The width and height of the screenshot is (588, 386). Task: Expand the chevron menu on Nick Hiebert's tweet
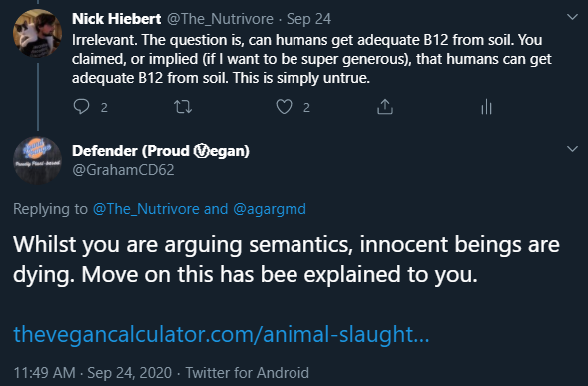pos(572,17)
